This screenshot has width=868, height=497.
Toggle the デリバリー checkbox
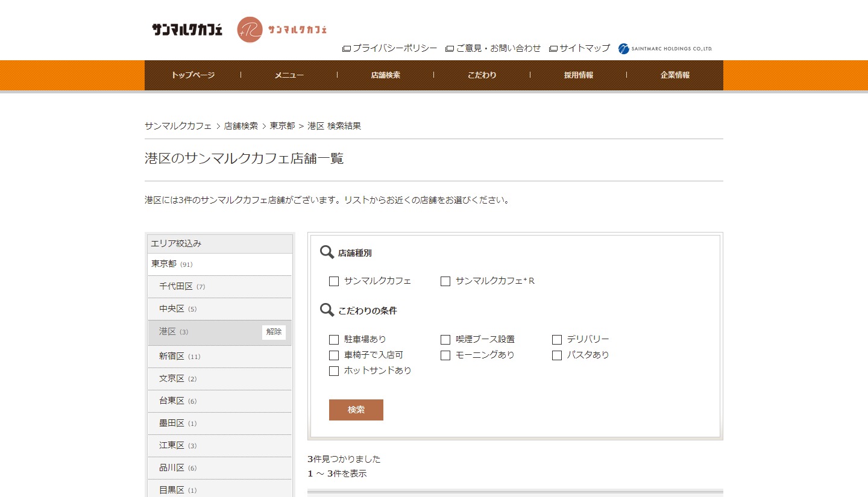coord(557,340)
